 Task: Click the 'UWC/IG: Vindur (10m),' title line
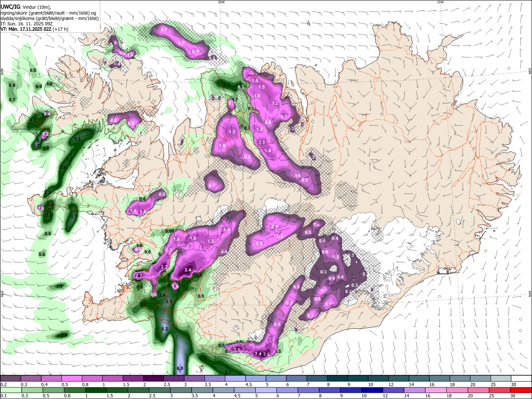26,7
